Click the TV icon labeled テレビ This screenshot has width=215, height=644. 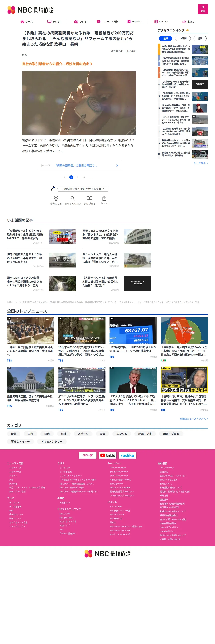[49, 22]
